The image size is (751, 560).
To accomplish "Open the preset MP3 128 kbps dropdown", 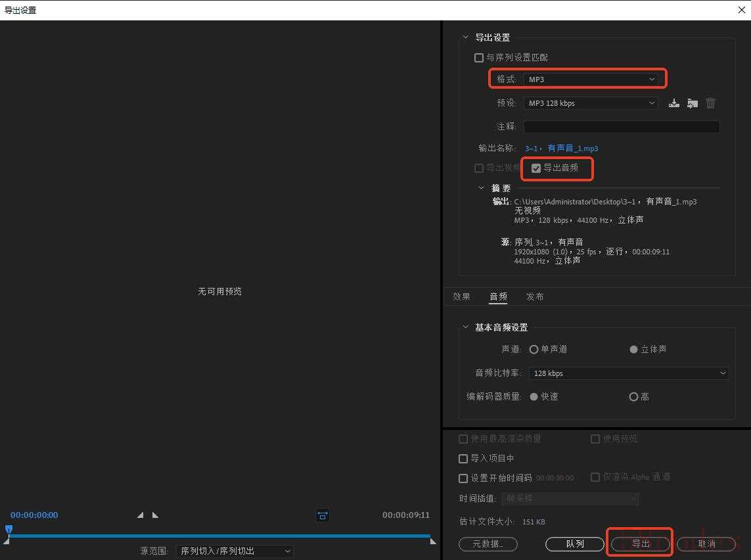I will pyautogui.click(x=591, y=103).
